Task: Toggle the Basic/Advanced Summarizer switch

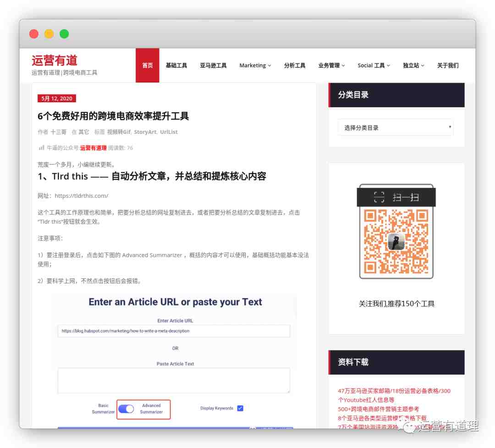Action: pos(126,409)
